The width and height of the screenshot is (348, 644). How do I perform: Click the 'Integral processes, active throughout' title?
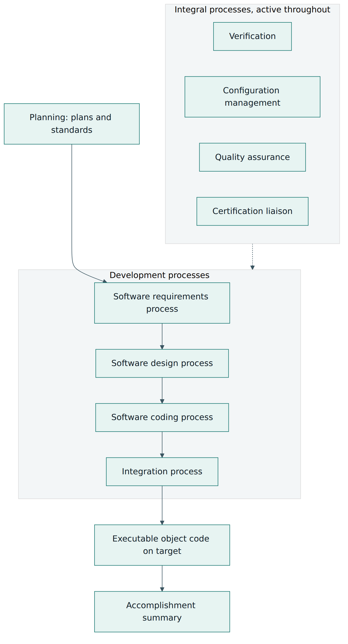pos(252,10)
